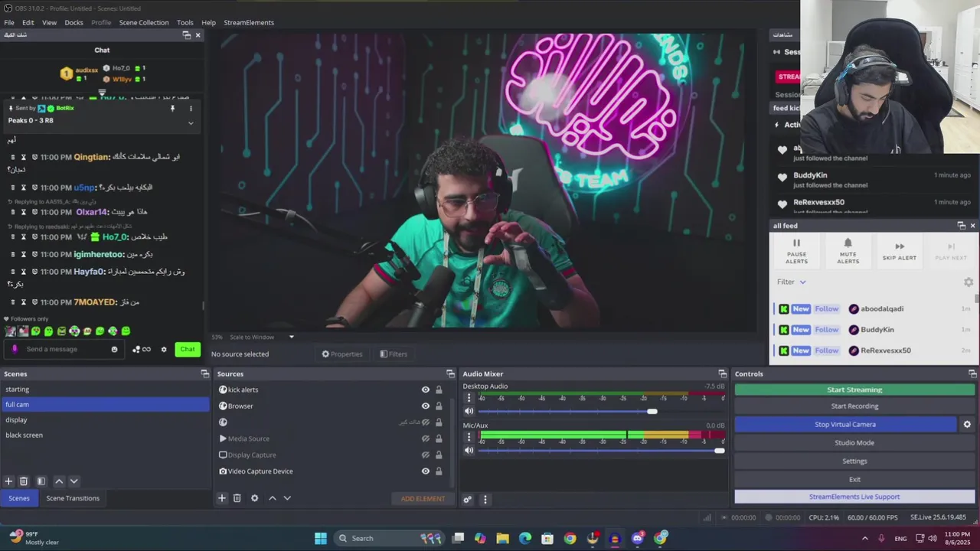Move source up in Sources list

[272, 498]
